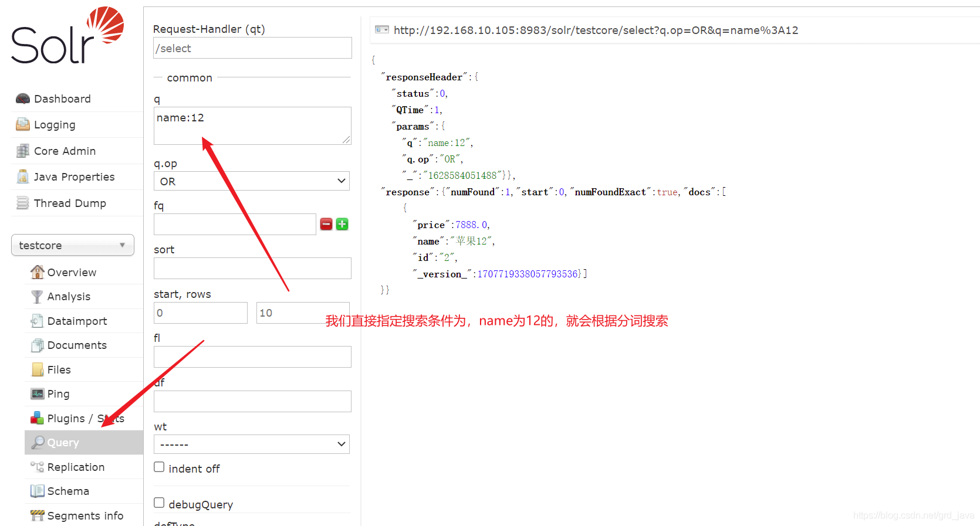Focus the fq input field

(x=235, y=224)
